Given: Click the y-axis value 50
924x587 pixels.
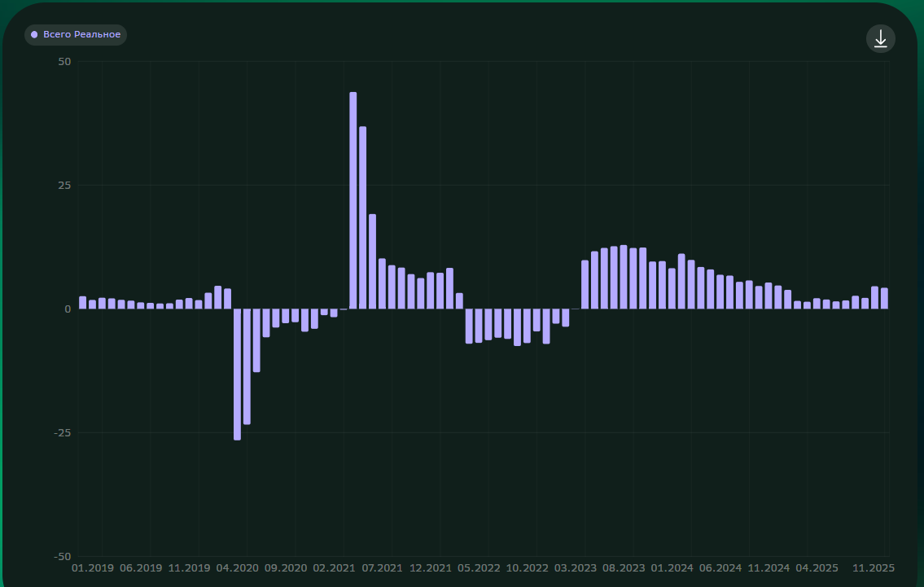Looking at the screenshot, I should point(65,61).
